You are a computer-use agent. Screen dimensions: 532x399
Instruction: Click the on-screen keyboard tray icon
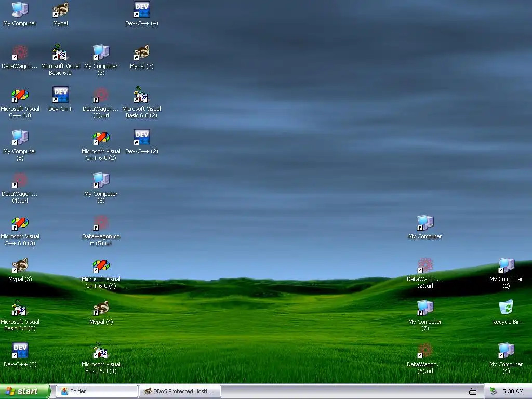coord(472,392)
